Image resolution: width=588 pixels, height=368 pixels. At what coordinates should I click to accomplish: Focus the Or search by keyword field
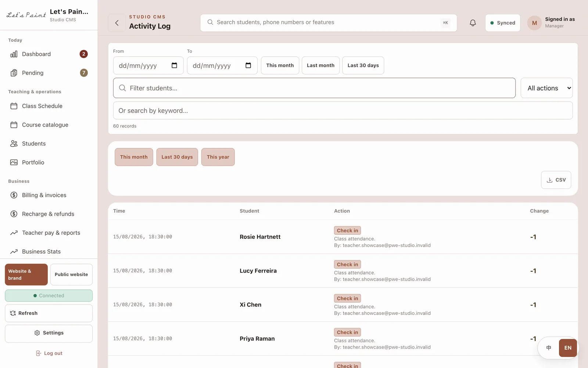click(x=343, y=110)
